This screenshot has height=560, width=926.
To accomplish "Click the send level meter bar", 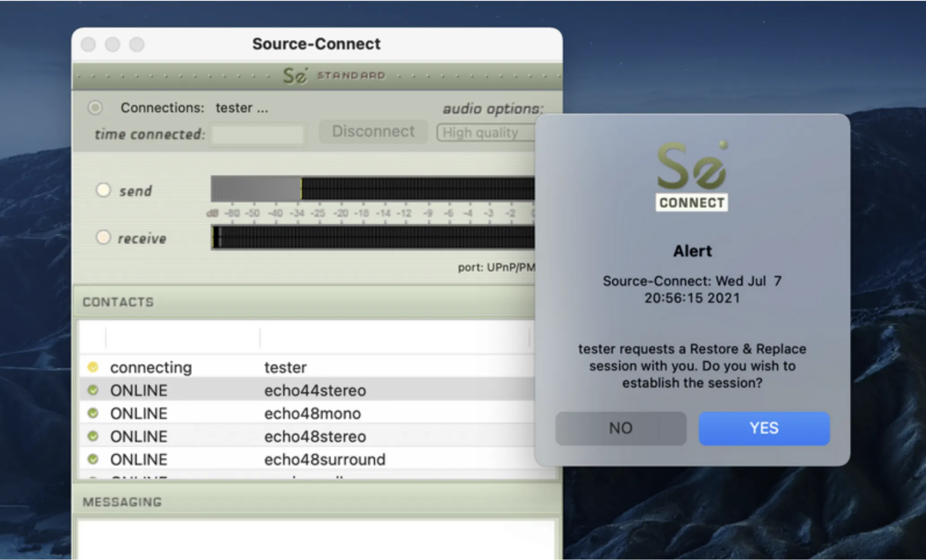I will coord(373,188).
